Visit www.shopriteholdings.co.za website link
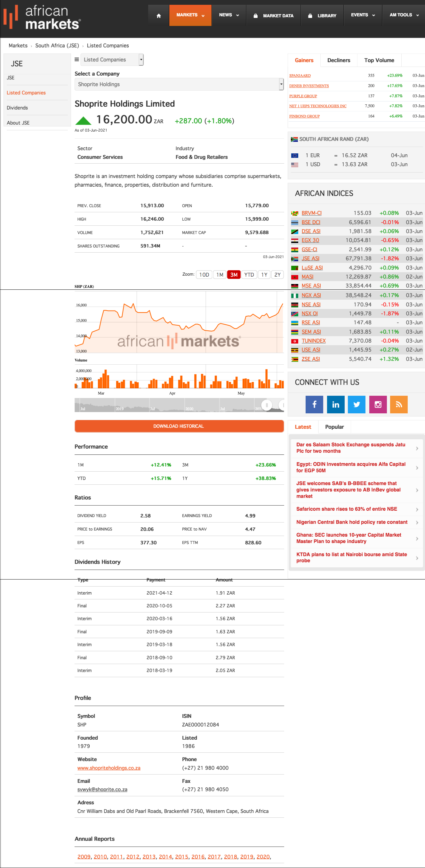This screenshot has height=868, width=425. pos(109,768)
